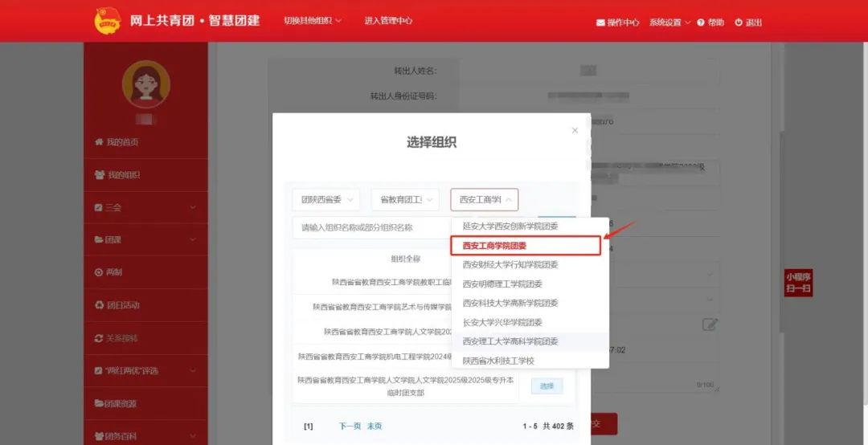Click the 组织全称 column header
The width and height of the screenshot is (868, 445).
[x=406, y=259]
